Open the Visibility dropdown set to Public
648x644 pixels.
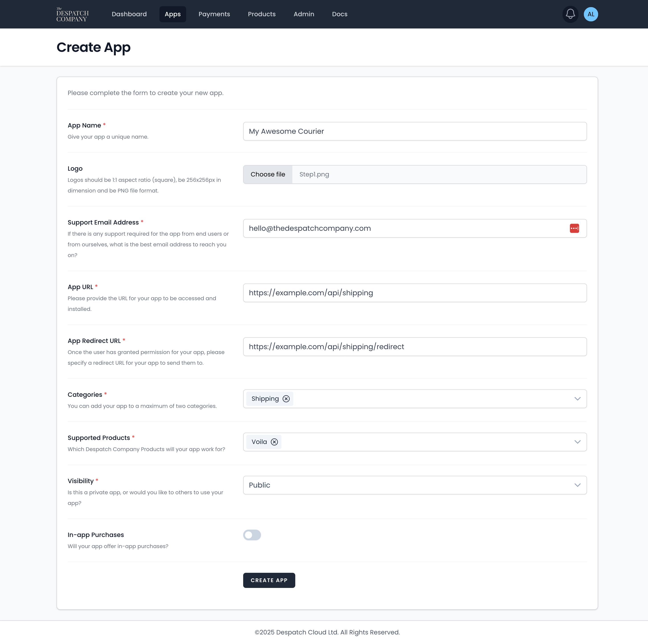point(415,485)
